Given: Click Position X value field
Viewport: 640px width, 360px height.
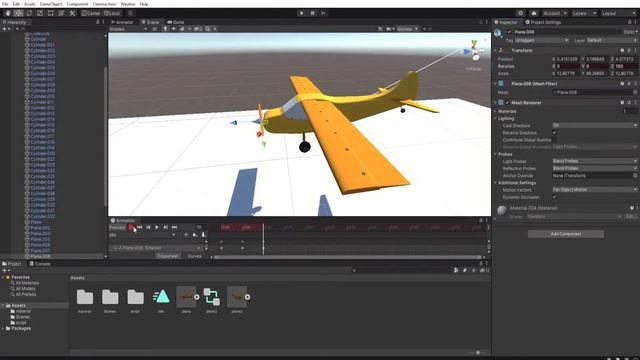Looking at the screenshot, I should (x=567, y=59).
